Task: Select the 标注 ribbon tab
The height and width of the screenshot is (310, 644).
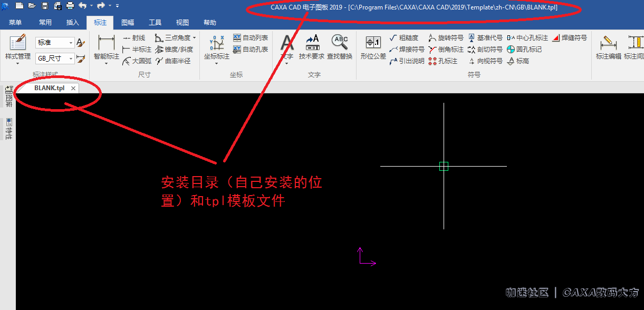Action: (x=100, y=23)
